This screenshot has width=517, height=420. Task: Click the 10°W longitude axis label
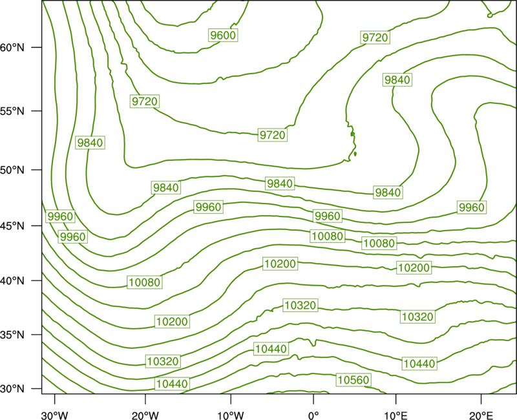coord(231,415)
